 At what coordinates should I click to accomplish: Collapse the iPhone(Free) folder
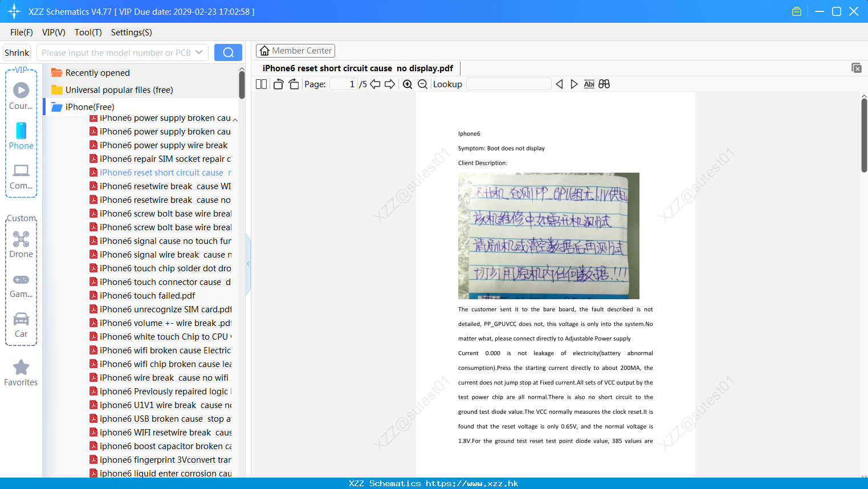pyautogui.click(x=83, y=107)
